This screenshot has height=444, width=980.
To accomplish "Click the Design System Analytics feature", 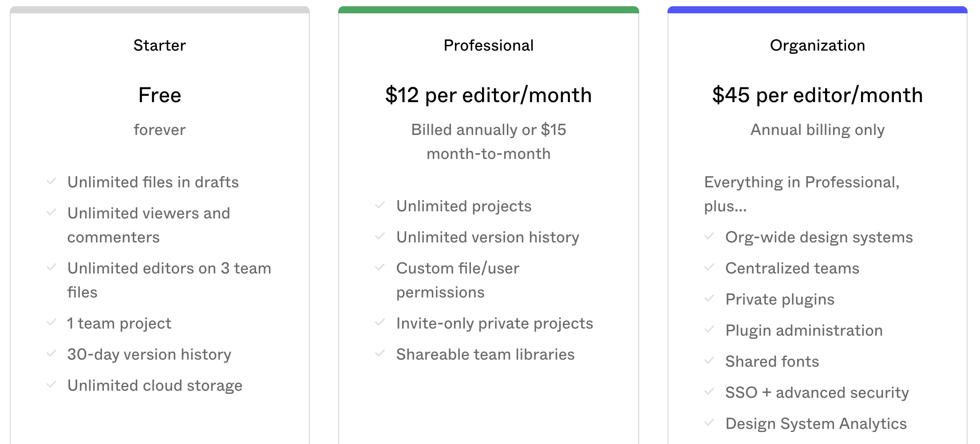I will (816, 424).
